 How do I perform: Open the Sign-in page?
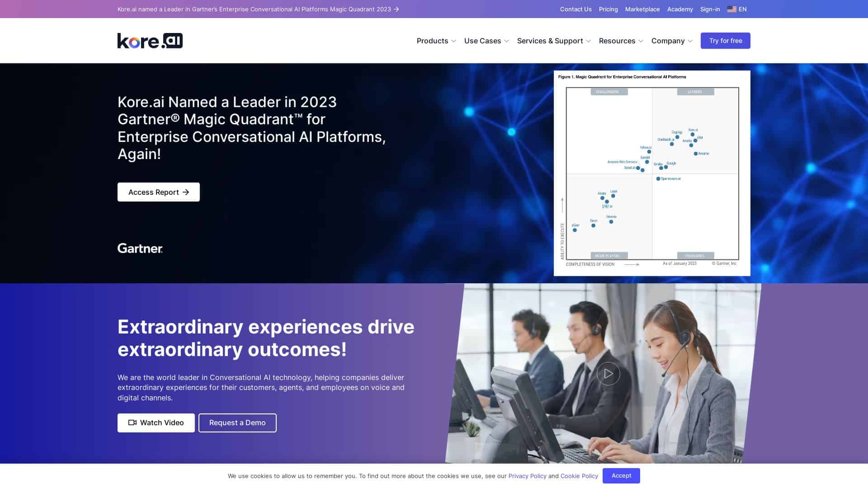click(x=710, y=9)
